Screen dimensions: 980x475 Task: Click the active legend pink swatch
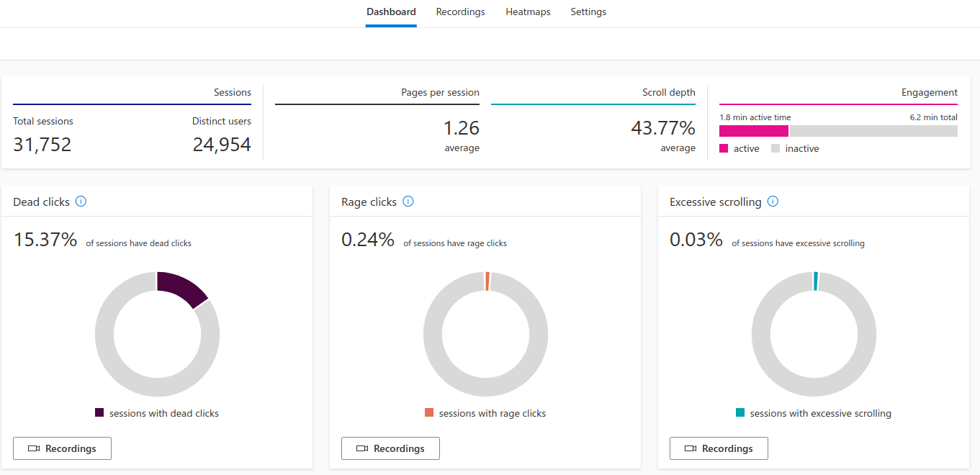click(x=724, y=148)
